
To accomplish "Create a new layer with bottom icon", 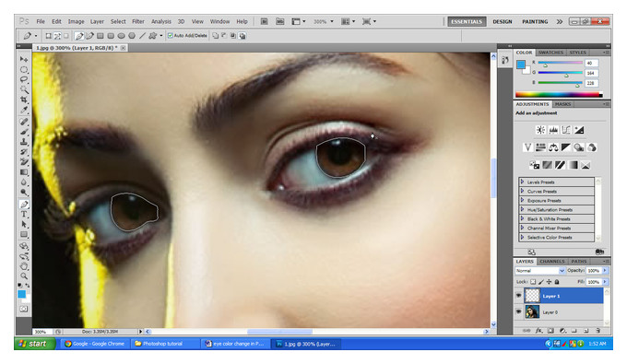I will (586, 331).
